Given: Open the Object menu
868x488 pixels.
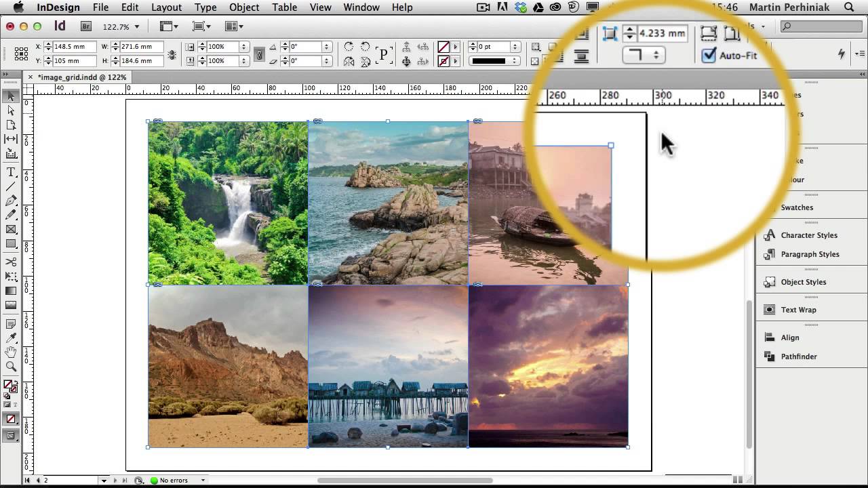Looking at the screenshot, I should [244, 7].
